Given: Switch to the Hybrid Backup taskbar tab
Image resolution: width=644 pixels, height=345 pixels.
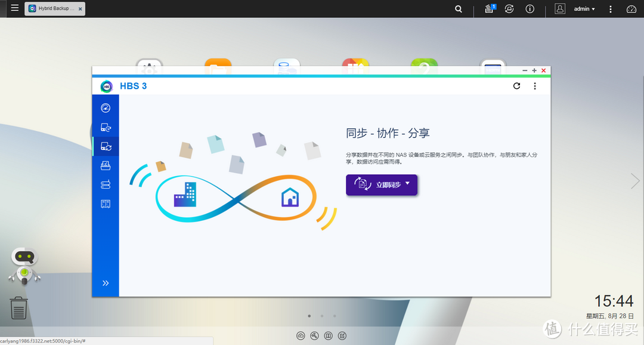Looking at the screenshot, I should [55, 8].
